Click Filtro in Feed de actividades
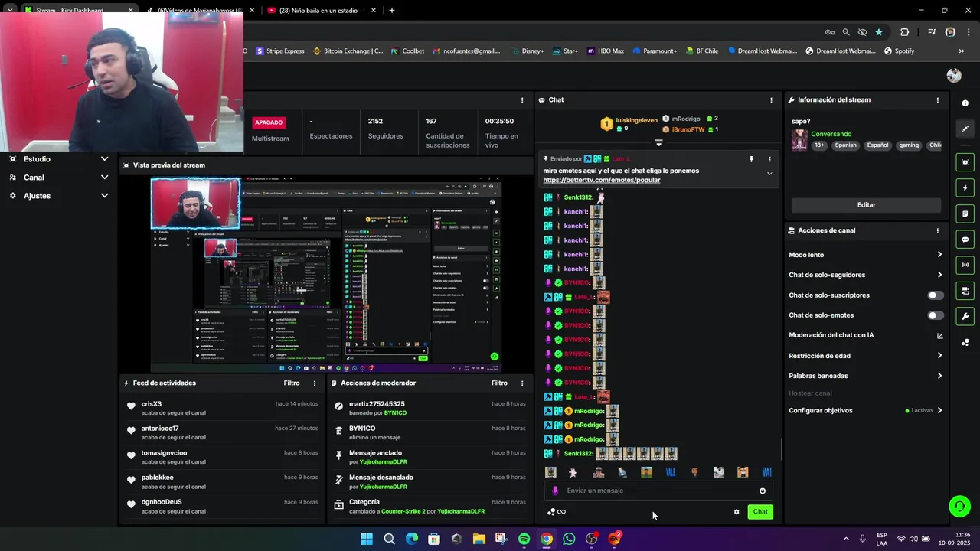The width and height of the screenshot is (980, 551). tap(292, 383)
